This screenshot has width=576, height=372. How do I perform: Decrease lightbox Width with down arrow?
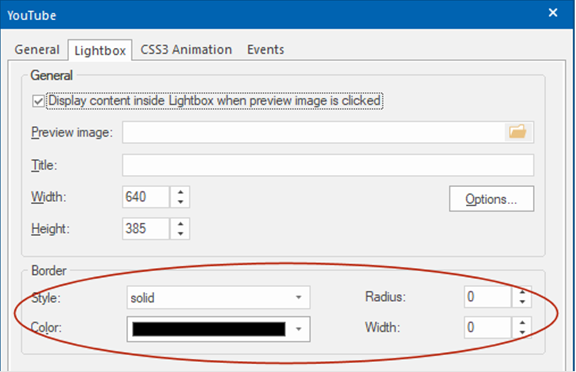click(x=180, y=202)
